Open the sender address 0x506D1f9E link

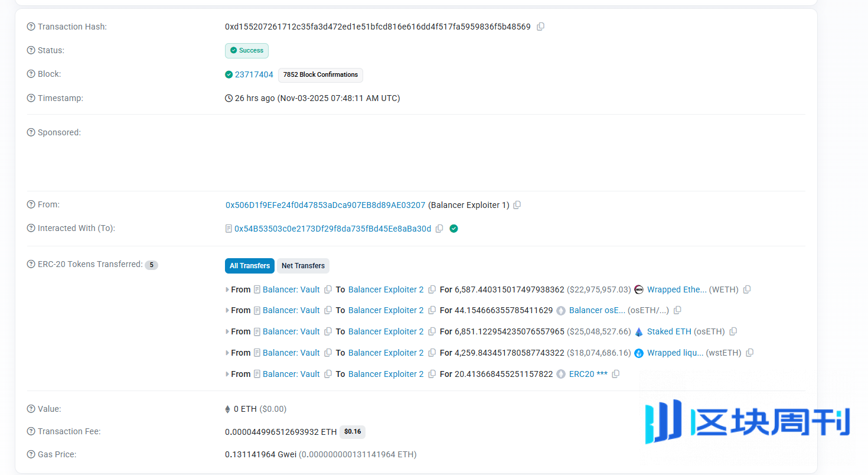tap(325, 205)
